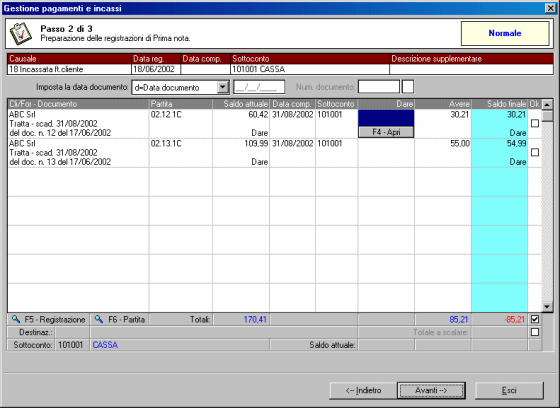The image size is (560, 408).
Task: Click the vertical scrollbar thumb
Action: click(547, 116)
